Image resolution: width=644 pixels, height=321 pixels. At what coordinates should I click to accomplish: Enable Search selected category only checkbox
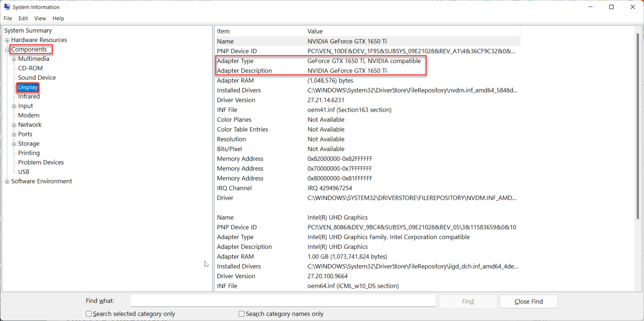pos(89,314)
